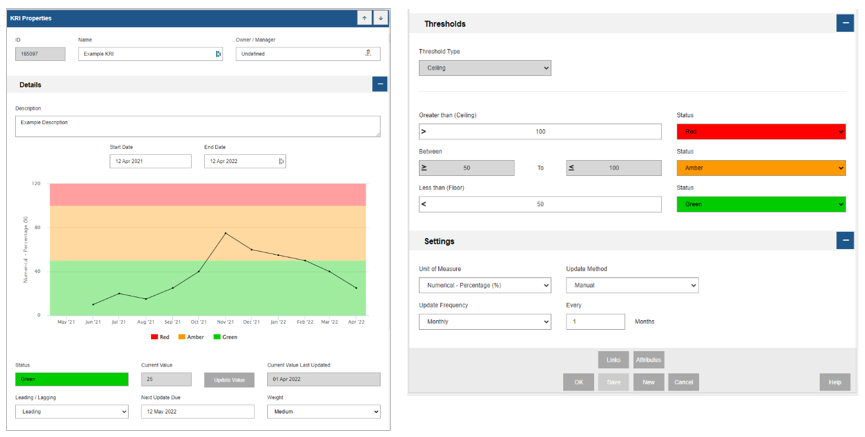Screen dimensions: 865x437
Task: Collapse the Thresholds section
Action: [845, 23]
